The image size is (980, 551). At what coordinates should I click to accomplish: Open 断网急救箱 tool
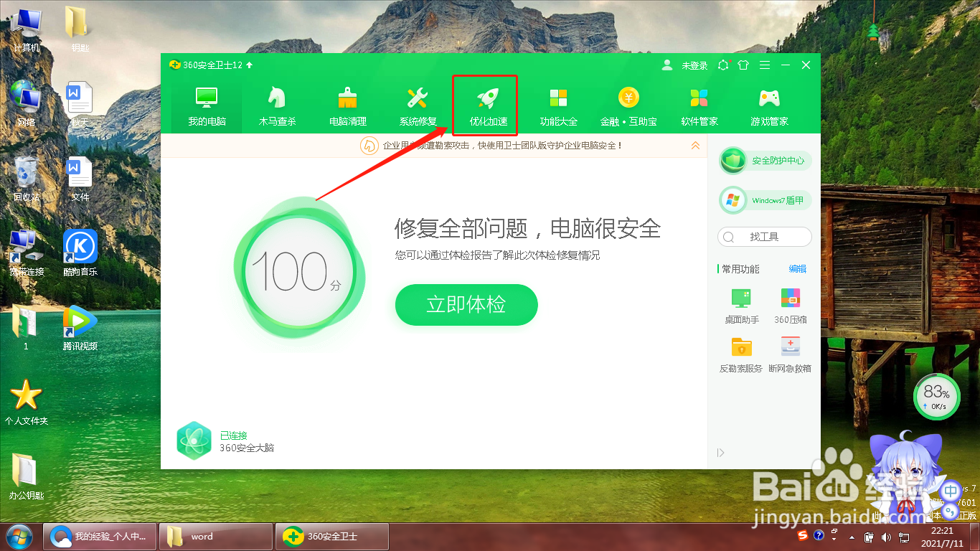790,355
